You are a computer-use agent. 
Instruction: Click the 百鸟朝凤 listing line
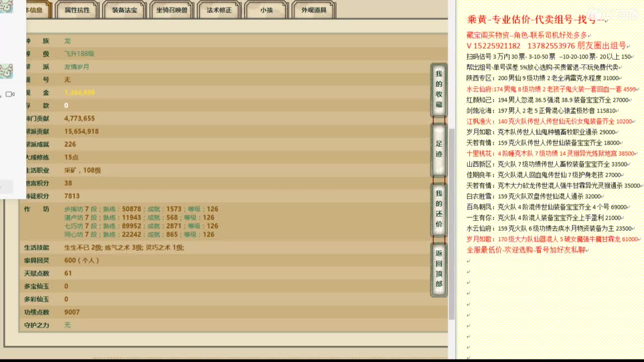(x=547, y=207)
